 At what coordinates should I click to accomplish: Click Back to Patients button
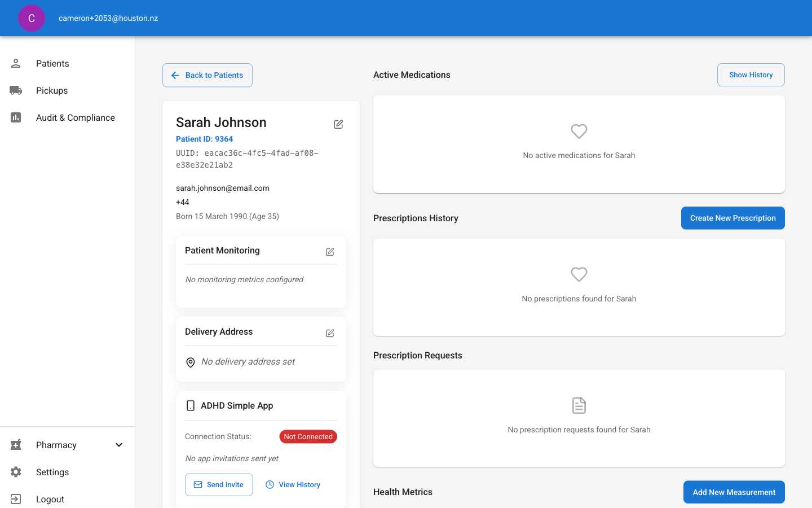click(208, 75)
